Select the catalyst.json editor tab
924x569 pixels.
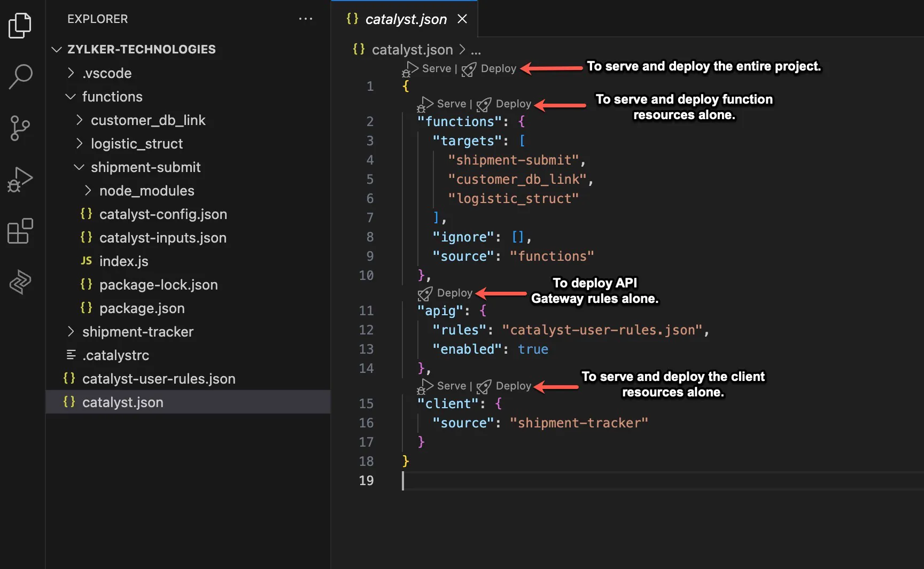404,19
